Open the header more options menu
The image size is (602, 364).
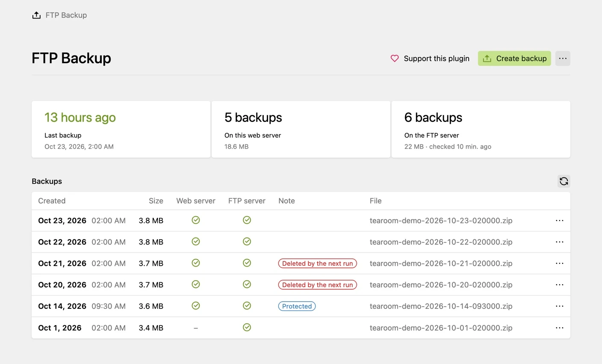(x=563, y=59)
